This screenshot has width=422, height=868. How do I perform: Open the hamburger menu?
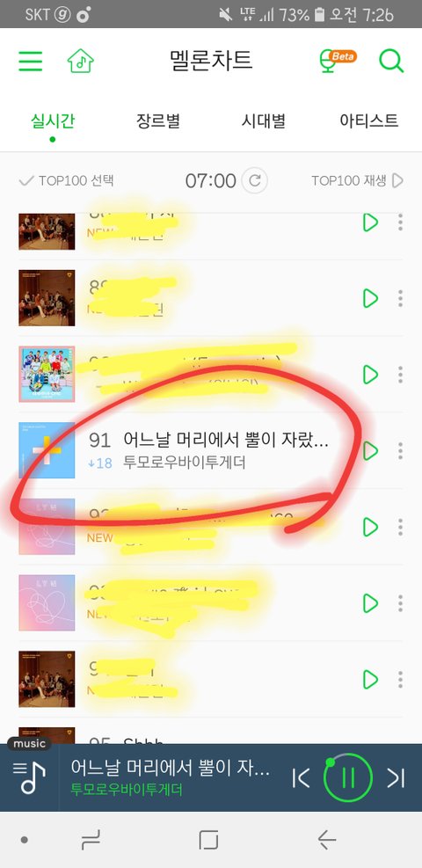click(x=31, y=61)
